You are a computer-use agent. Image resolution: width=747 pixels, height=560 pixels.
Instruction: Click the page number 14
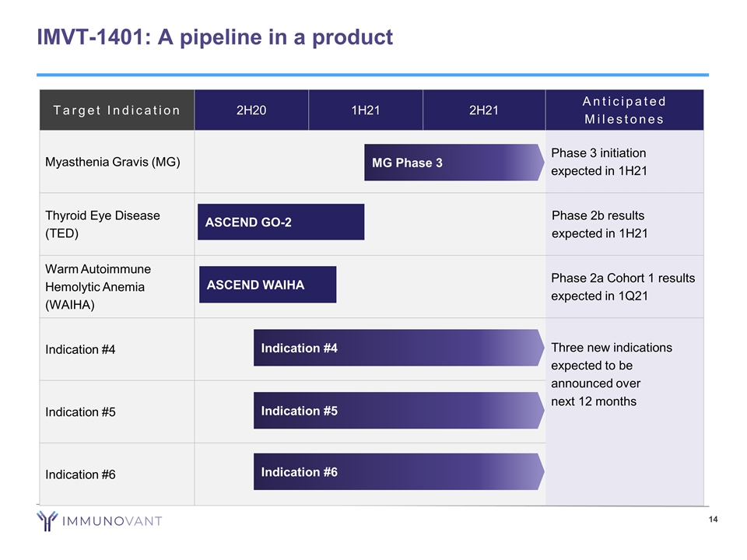(x=714, y=520)
